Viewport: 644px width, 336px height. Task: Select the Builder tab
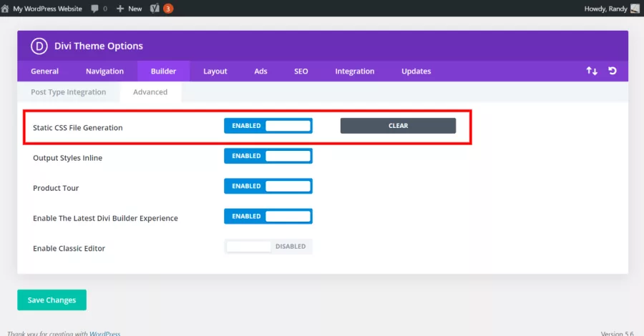point(163,71)
